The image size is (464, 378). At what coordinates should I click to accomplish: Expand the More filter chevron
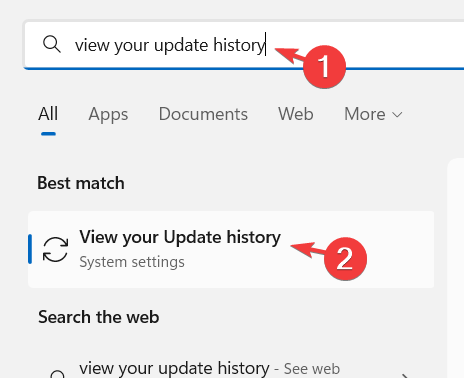point(397,115)
